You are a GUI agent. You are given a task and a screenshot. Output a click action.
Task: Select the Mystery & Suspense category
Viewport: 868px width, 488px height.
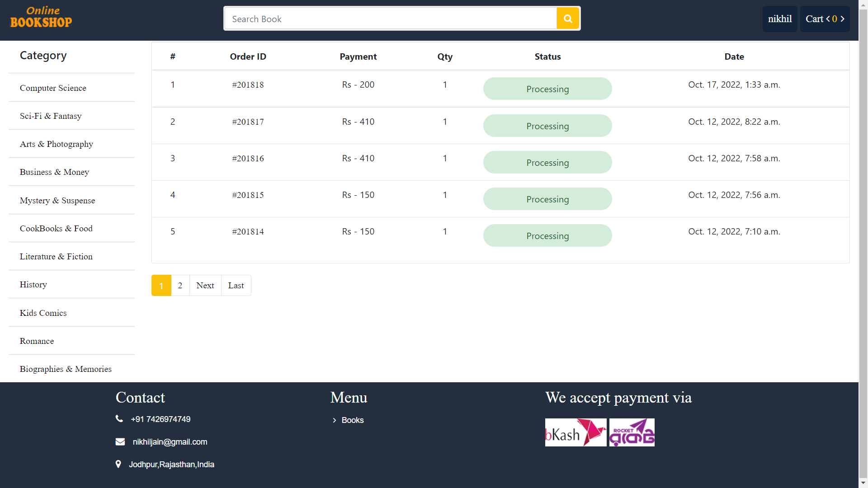pos(57,201)
